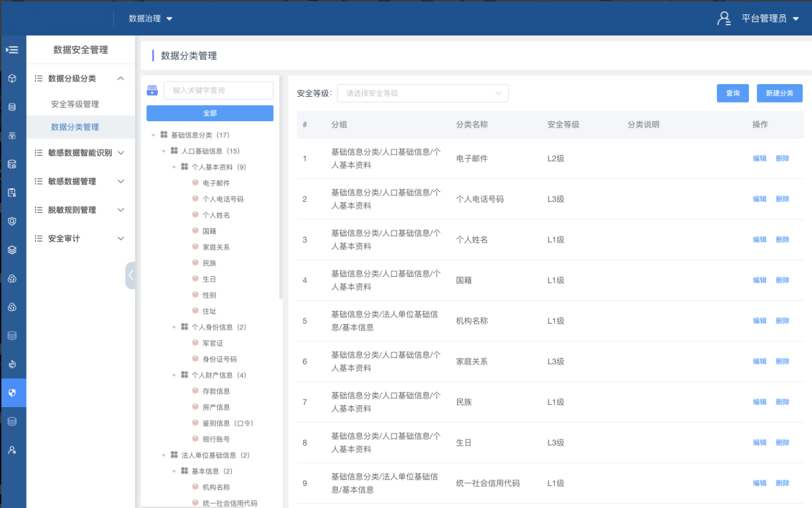This screenshot has width=812, height=508.
Task: Click the grid icon of 基础信息分类 node
Action: tap(164, 135)
